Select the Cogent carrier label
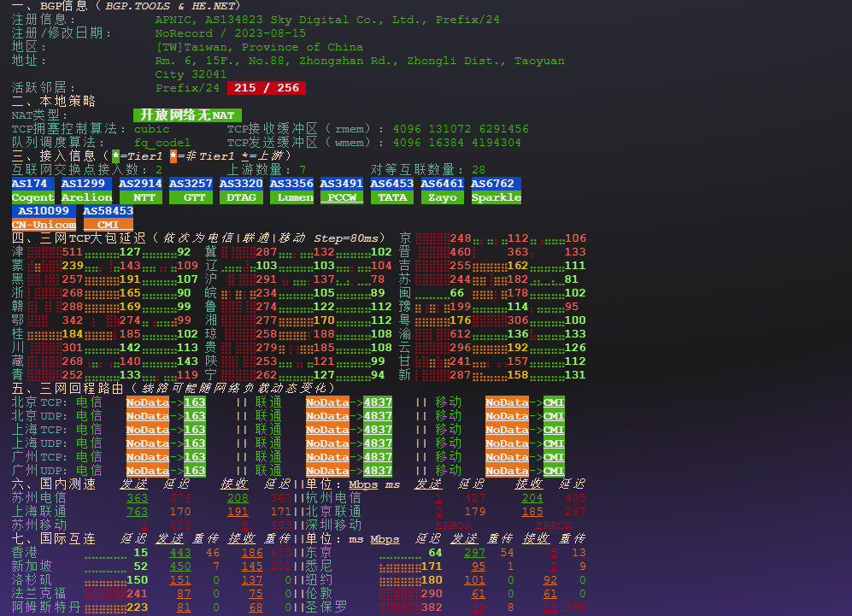The width and height of the screenshot is (852, 616). click(x=32, y=197)
